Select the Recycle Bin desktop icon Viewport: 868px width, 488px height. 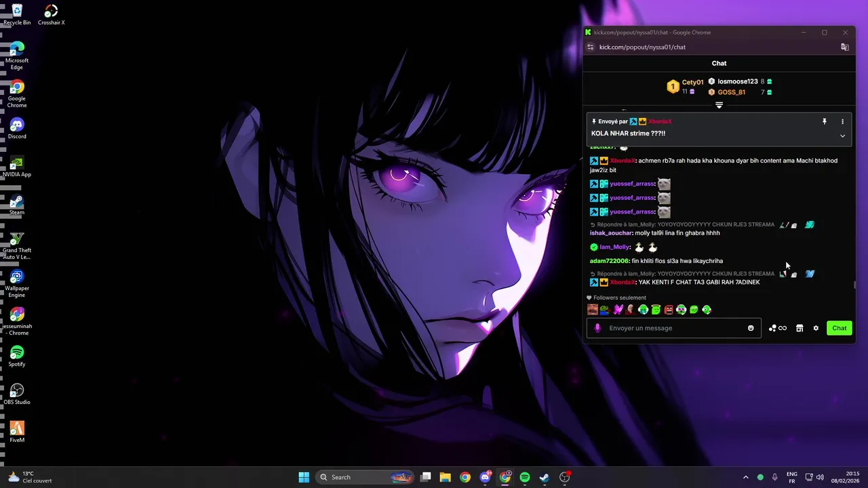coord(17,15)
